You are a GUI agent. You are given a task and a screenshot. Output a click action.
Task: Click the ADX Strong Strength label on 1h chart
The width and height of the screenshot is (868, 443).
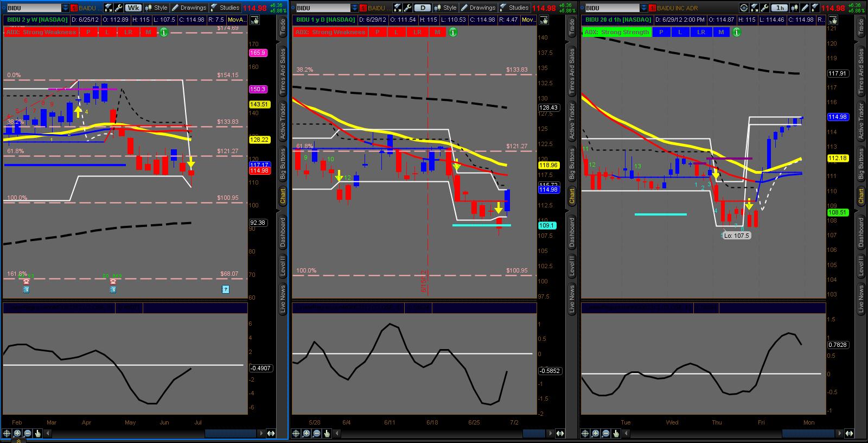point(617,32)
